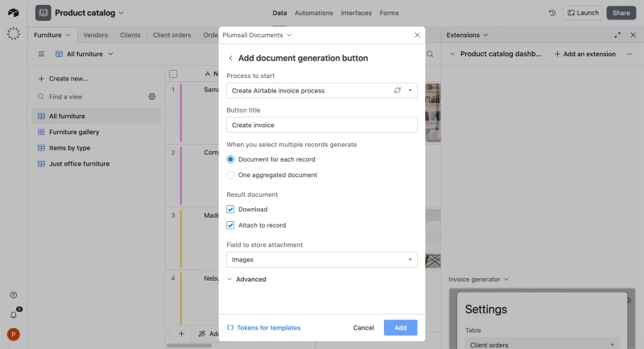Select Document for each record option
644x349 pixels.
(230, 159)
